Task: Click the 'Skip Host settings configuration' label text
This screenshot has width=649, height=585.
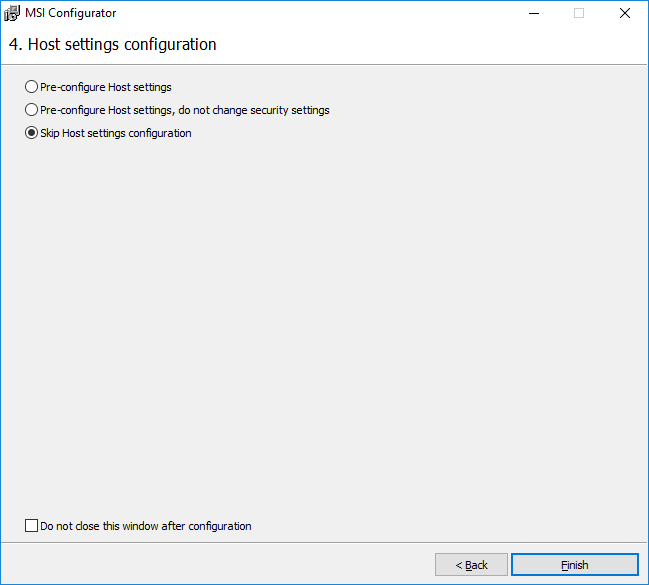Action: [x=116, y=133]
